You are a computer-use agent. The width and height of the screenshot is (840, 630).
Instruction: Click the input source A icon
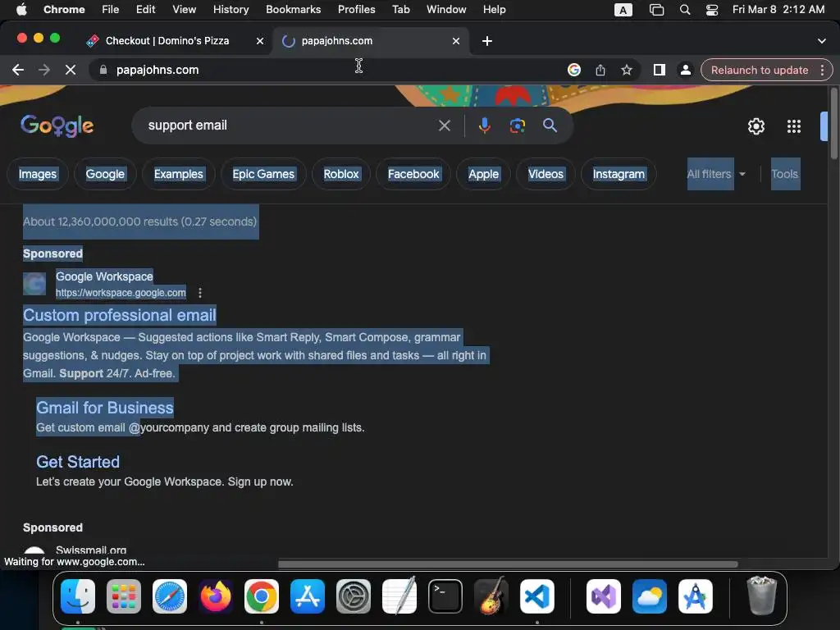(x=623, y=10)
